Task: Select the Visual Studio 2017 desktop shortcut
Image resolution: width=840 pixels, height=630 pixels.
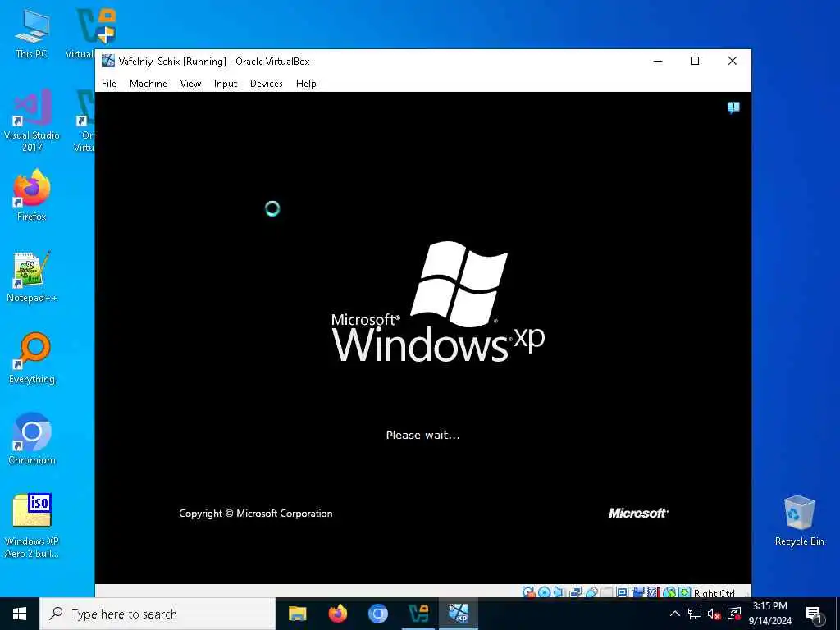Action: (32, 120)
